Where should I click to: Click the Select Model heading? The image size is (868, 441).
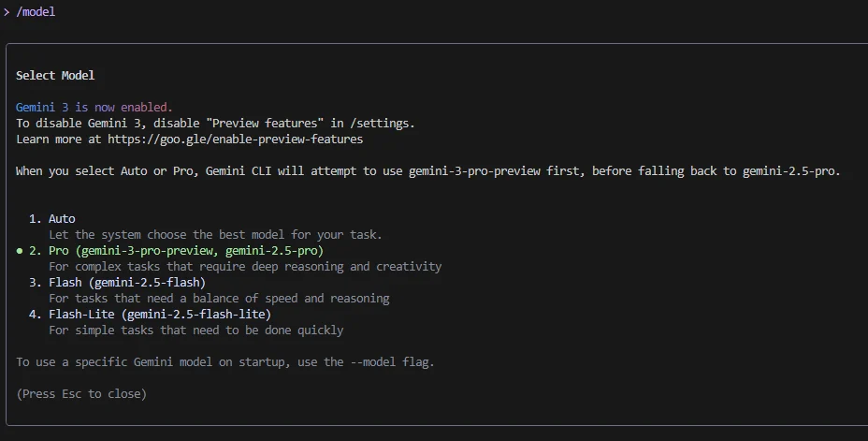(55, 75)
